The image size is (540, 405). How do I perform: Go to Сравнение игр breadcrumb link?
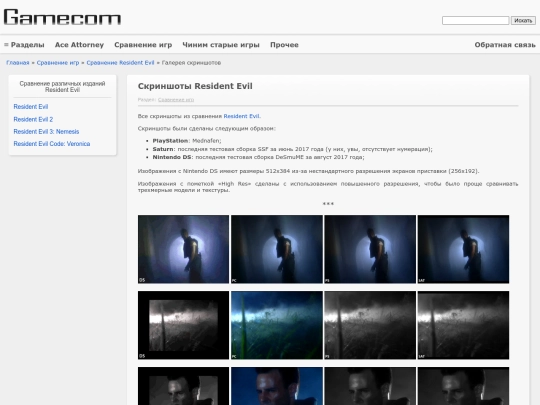(58, 63)
